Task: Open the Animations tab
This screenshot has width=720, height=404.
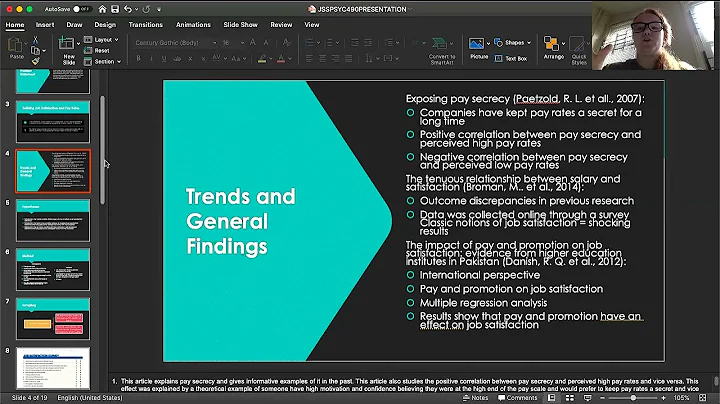Action: pyautogui.click(x=193, y=25)
